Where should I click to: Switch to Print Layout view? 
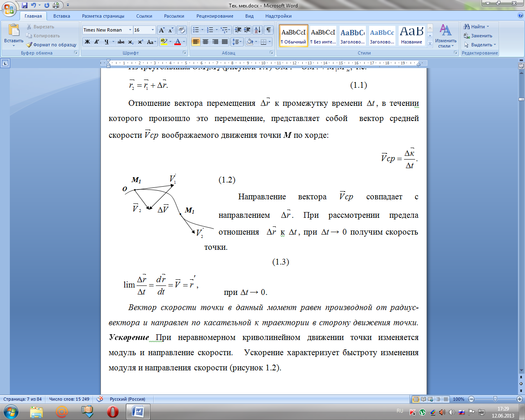(x=416, y=399)
